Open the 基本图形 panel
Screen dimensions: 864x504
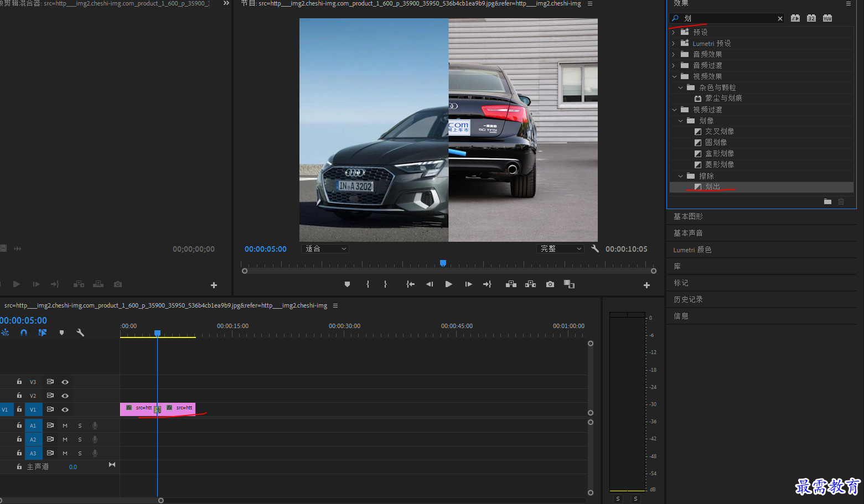[x=688, y=216]
